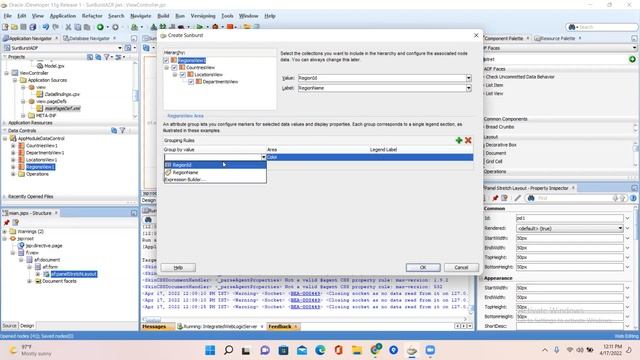The height and width of the screenshot is (360, 640).
Task: Expand CountriesView1 in Data Controls
Action: click(13, 146)
